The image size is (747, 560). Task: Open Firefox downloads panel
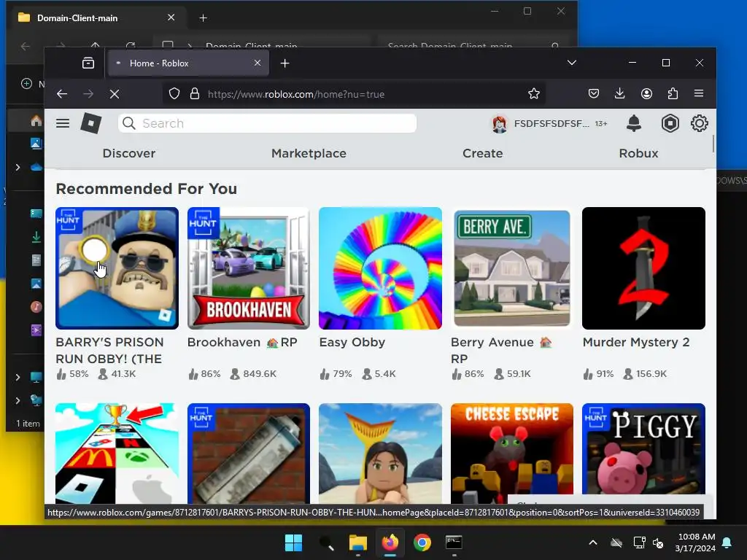click(620, 94)
